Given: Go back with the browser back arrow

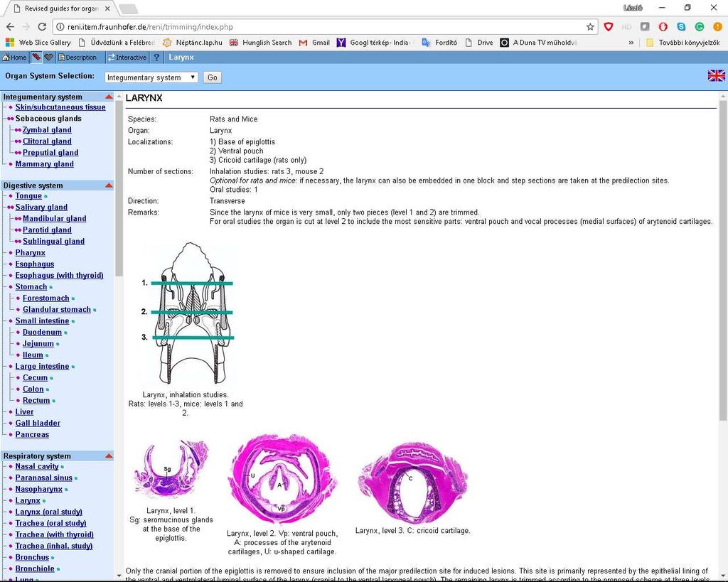Looking at the screenshot, I should pyautogui.click(x=10, y=27).
